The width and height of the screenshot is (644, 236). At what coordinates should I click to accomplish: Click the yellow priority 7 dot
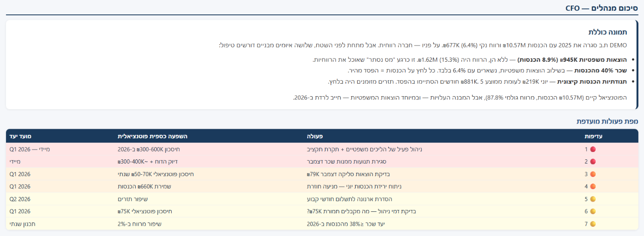click(x=593, y=224)
